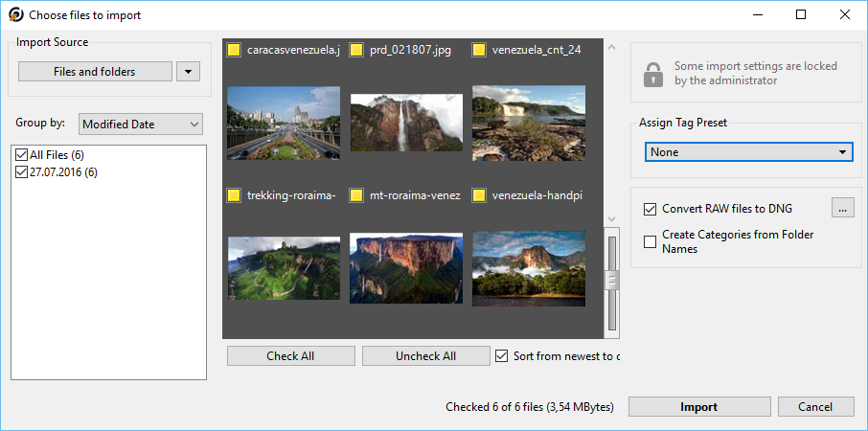Uncheck the 27.07.2016 (6) date group
Image resolution: width=868 pixels, height=431 pixels.
pos(22,172)
